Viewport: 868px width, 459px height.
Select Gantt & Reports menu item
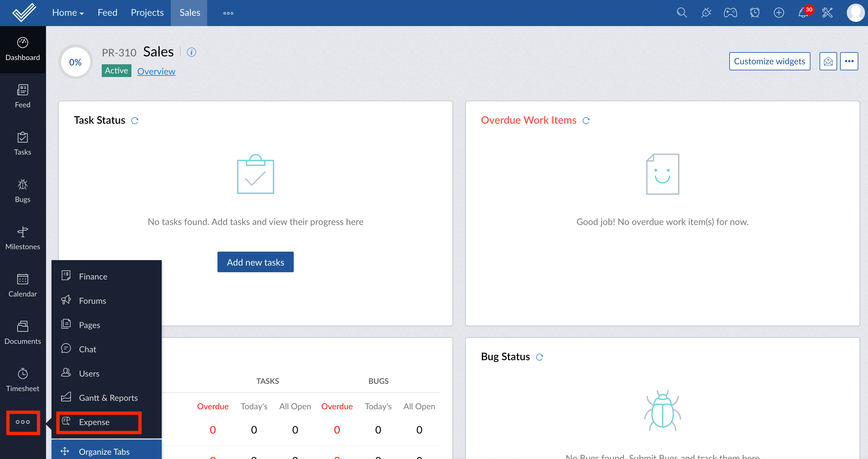[108, 398]
